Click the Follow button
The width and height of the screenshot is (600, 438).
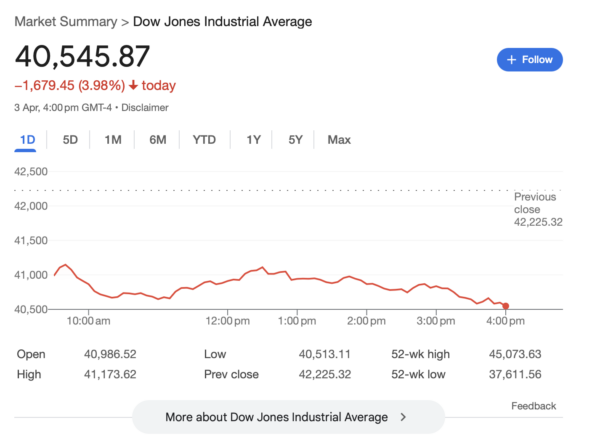pos(530,60)
